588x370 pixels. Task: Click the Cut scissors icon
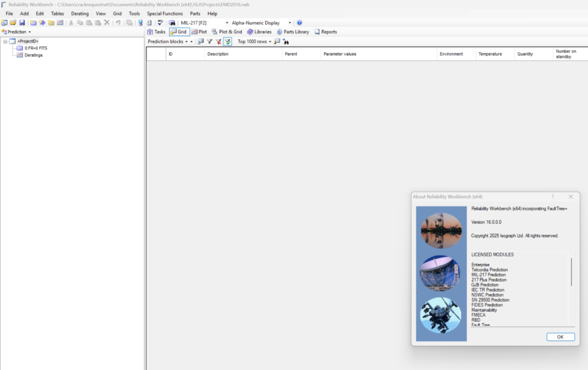click(x=71, y=23)
